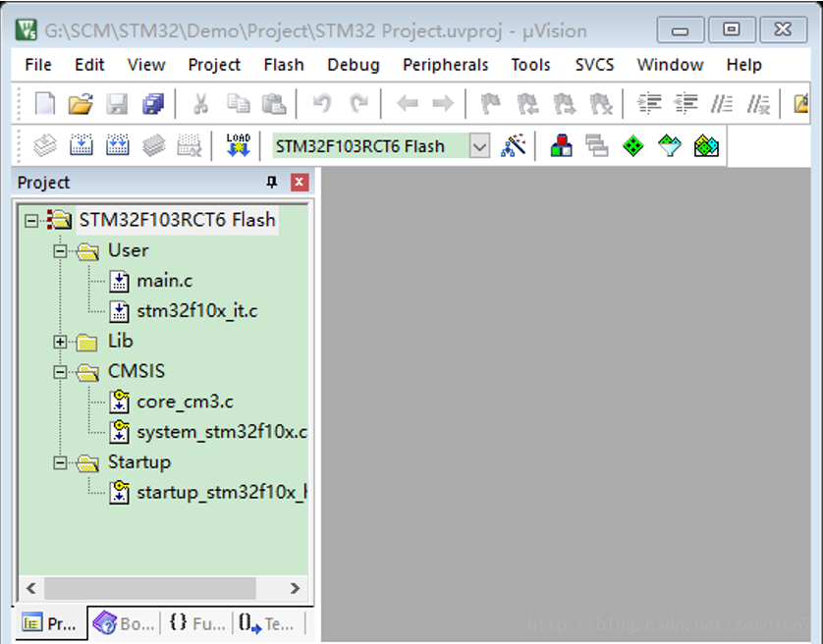Collapse the User folder group

point(60,251)
